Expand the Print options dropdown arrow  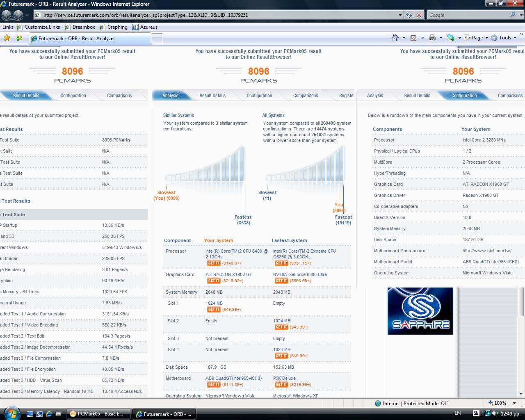point(441,38)
